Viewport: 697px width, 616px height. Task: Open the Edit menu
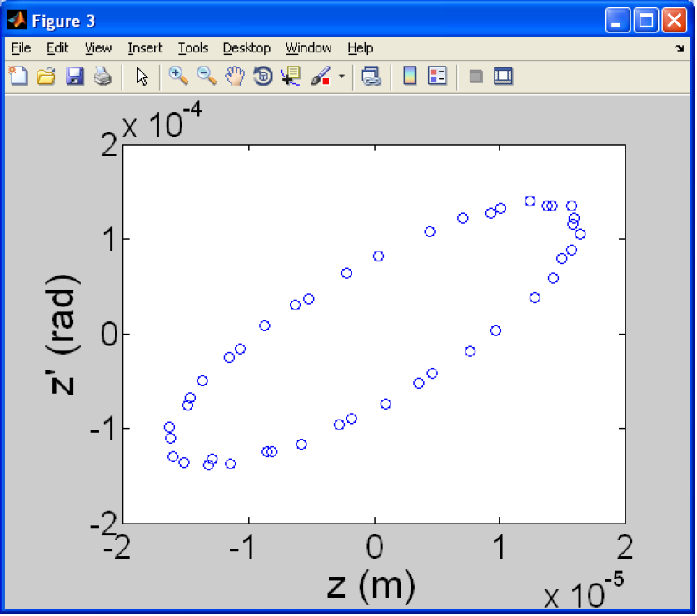pyautogui.click(x=57, y=48)
